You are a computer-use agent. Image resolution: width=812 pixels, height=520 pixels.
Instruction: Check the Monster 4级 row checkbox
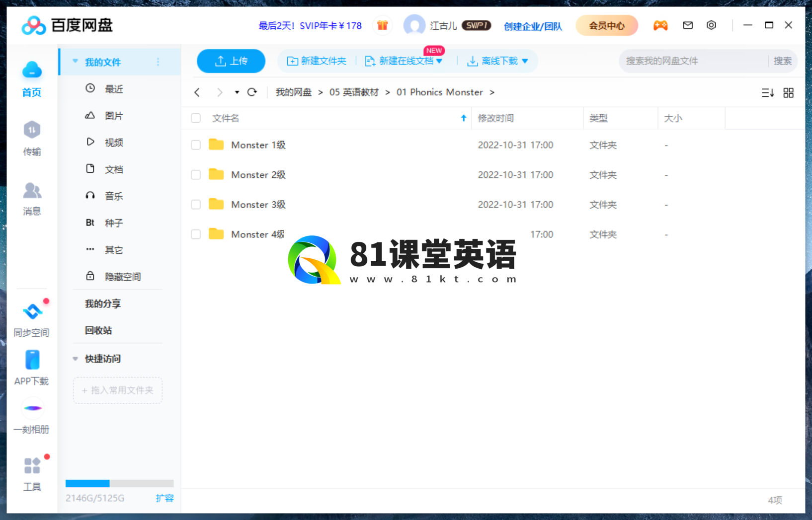point(196,234)
